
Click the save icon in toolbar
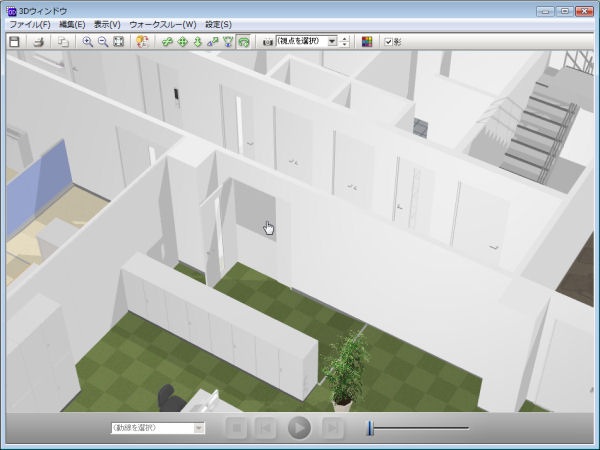[x=15, y=42]
